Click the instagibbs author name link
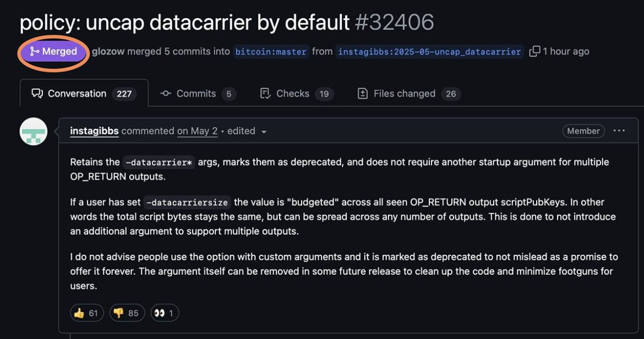Viewport: 644px width, 339px height. [95, 131]
